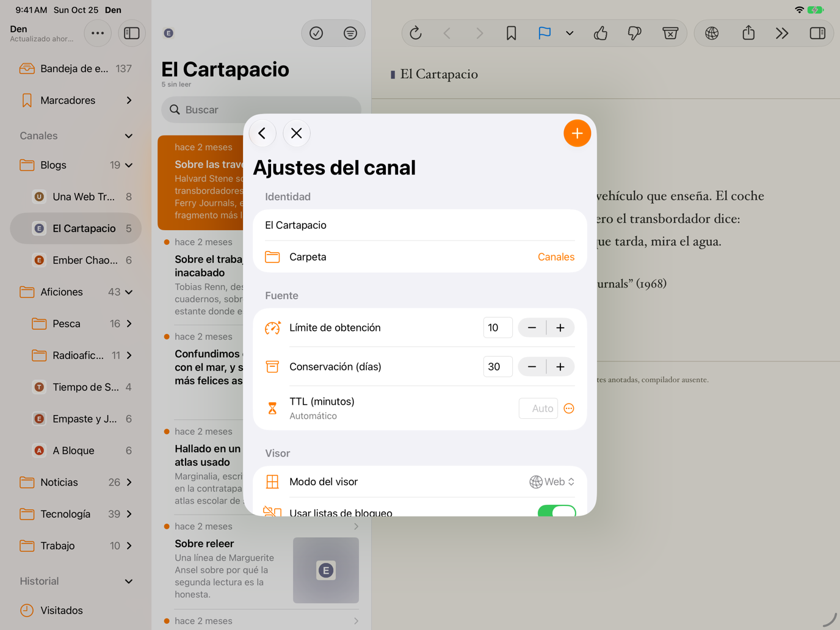Open the Sobre releer article

[x=261, y=563]
